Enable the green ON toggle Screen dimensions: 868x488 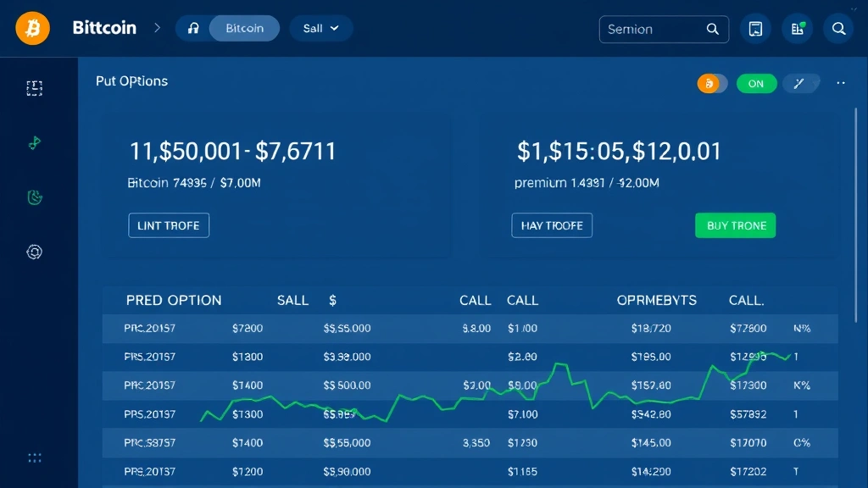756,83
